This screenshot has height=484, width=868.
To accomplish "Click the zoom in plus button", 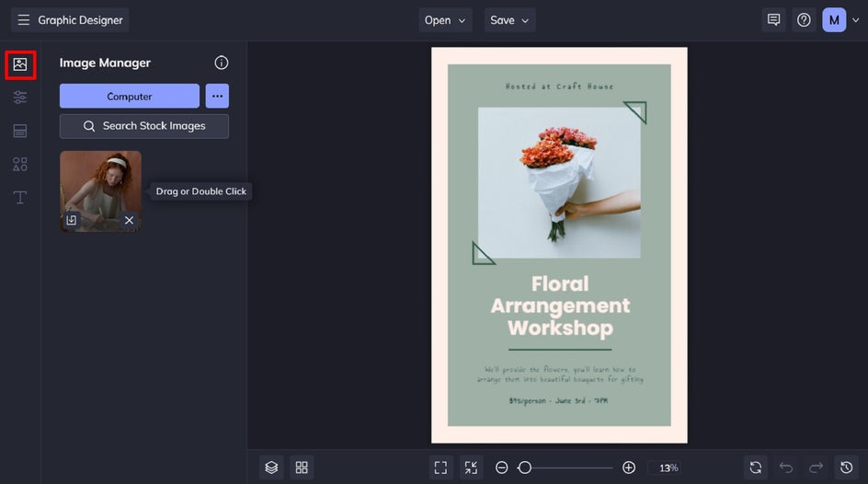I will pyautogui.click(x=629, y=467).
